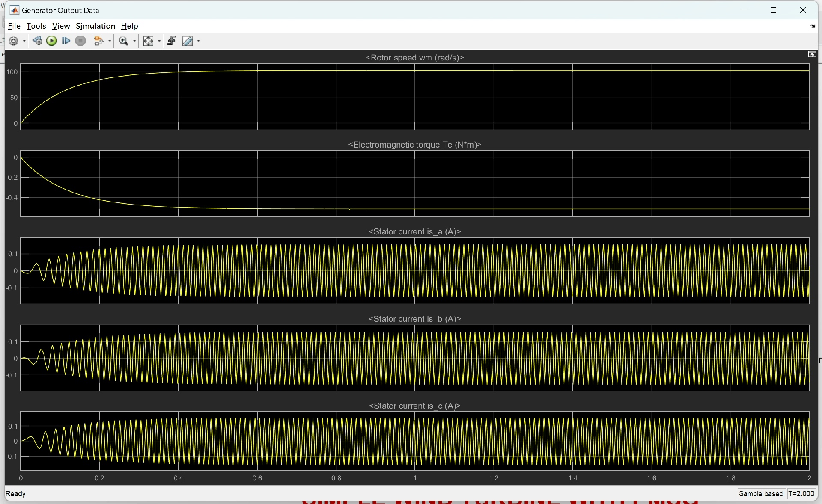Open scope Configuration Properties gear icon
Image resolution: width=822 pixels, height=504 pixels.
click(x=13, y=41)
